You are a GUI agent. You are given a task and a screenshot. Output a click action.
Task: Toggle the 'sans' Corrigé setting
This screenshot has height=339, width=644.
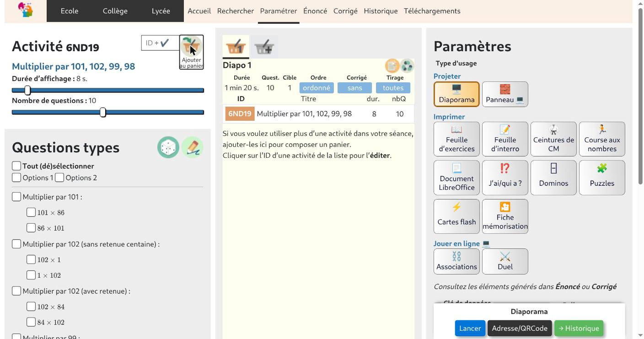coord(355,88)
